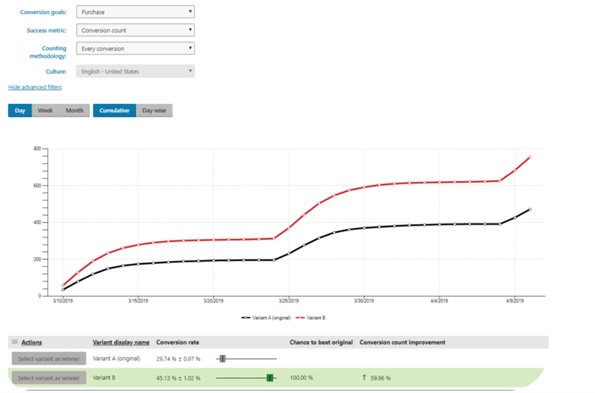Open the Actions column header link
The height and width of the screenshot is (393, 595).
(x=31, y=342)
